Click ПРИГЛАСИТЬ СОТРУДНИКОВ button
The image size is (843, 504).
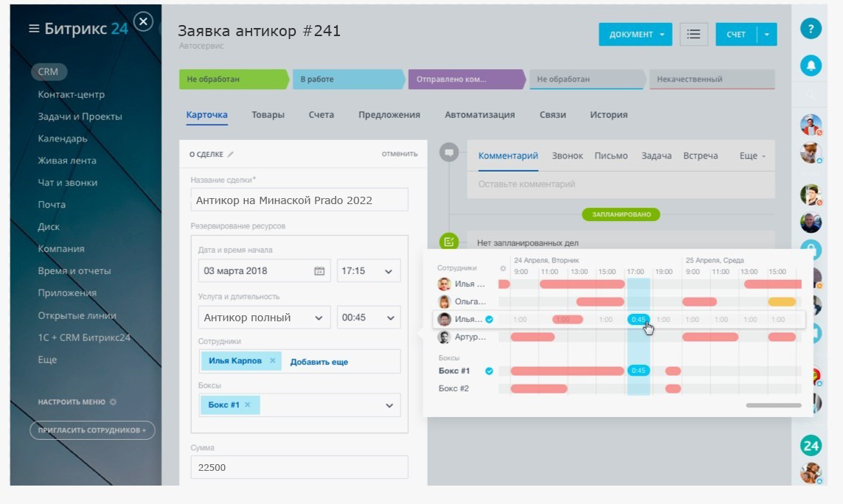click(92, 430)
